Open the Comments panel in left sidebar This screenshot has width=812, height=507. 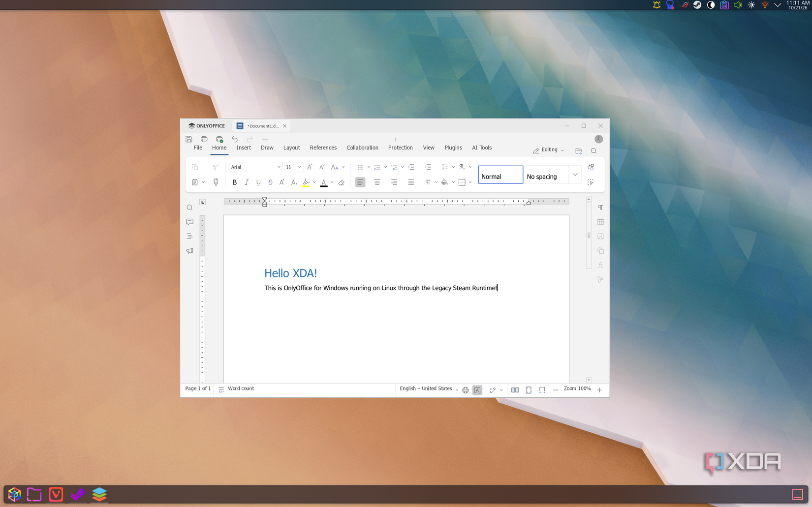[x=189, y=222]
